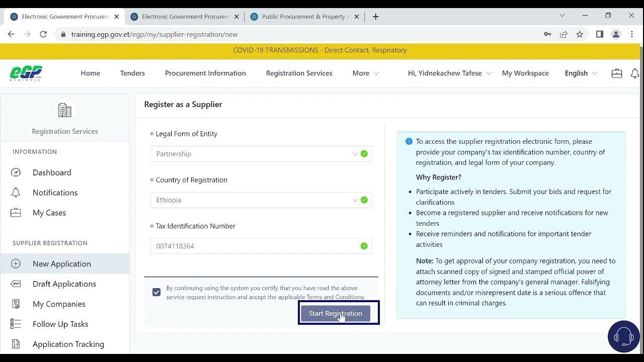The image size is (644, 362).
Task: Click the eGP Ethiopia logo
Action: [26, 73]
